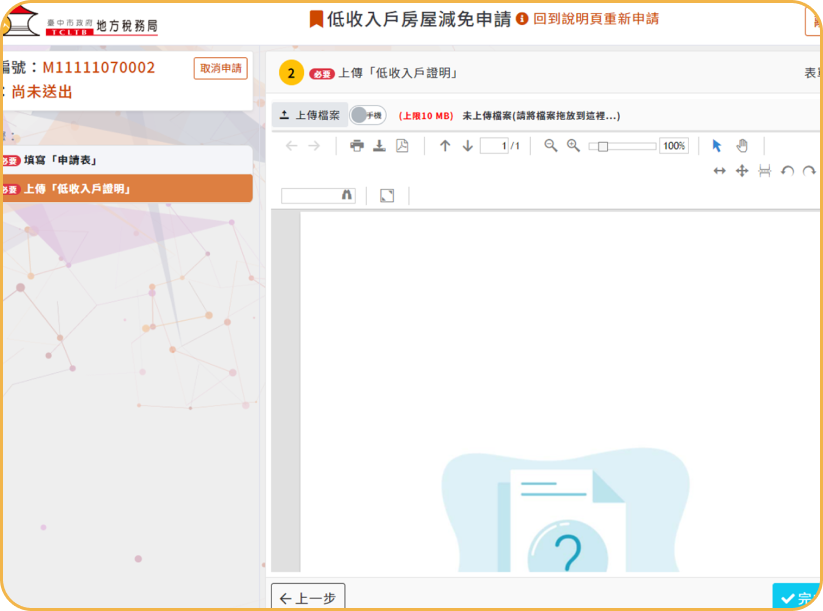Click the 取消申請 button

click(x=221, y=68)
